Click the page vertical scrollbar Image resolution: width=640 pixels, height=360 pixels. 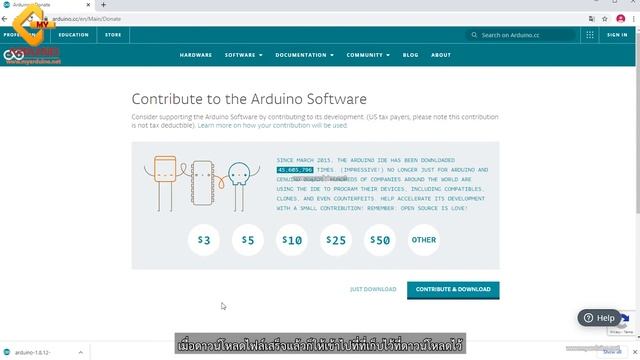coord(638,122)
